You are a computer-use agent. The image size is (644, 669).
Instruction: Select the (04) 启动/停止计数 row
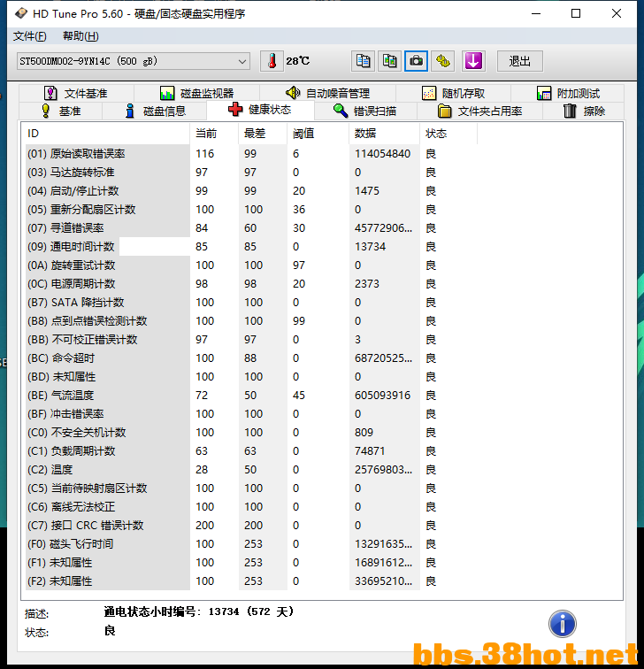pyautogui.click(x=251, y=191)
